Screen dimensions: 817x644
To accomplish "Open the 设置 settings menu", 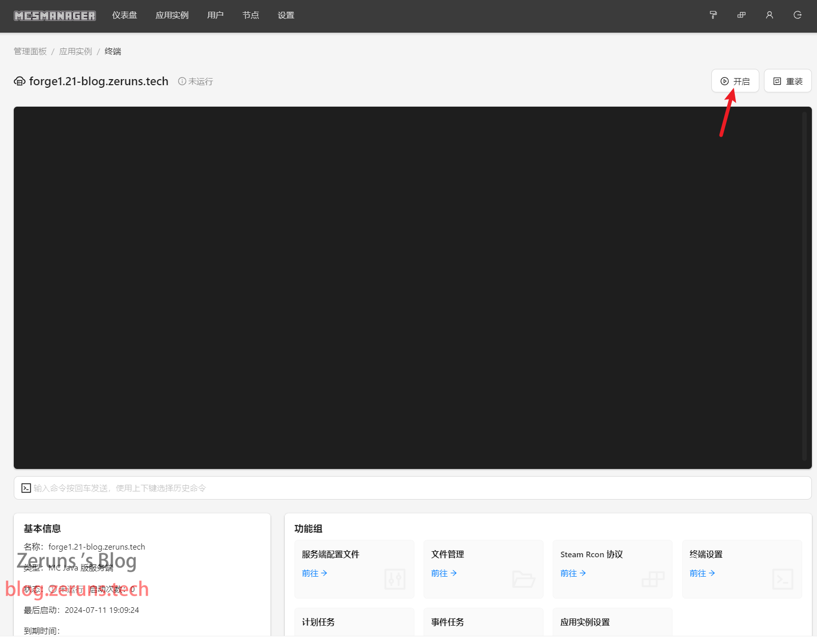I will [x=286, y=15].
